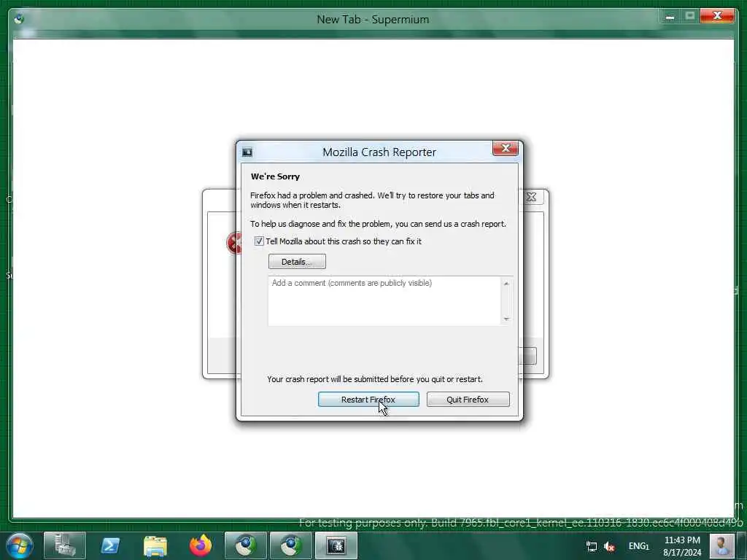Click the Supermium window title icon
This screenshot has height=560, width=747.
20,19
